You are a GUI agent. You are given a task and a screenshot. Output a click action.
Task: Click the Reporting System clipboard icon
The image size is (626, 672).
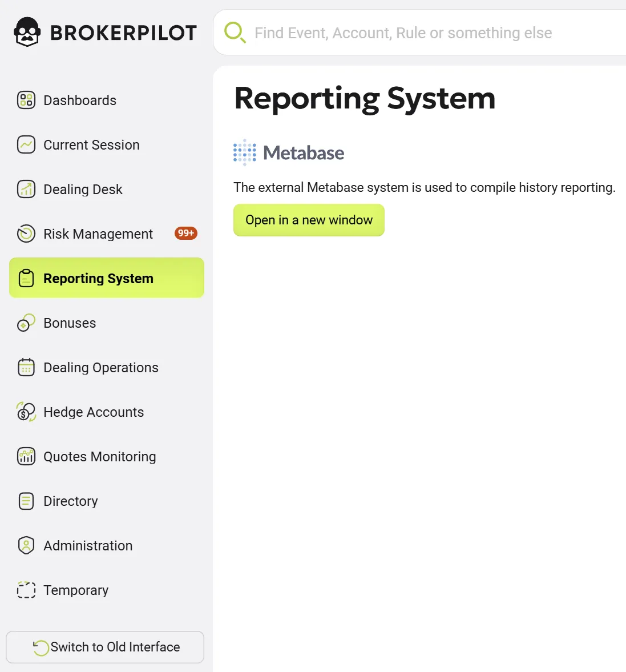pos(26,278)
